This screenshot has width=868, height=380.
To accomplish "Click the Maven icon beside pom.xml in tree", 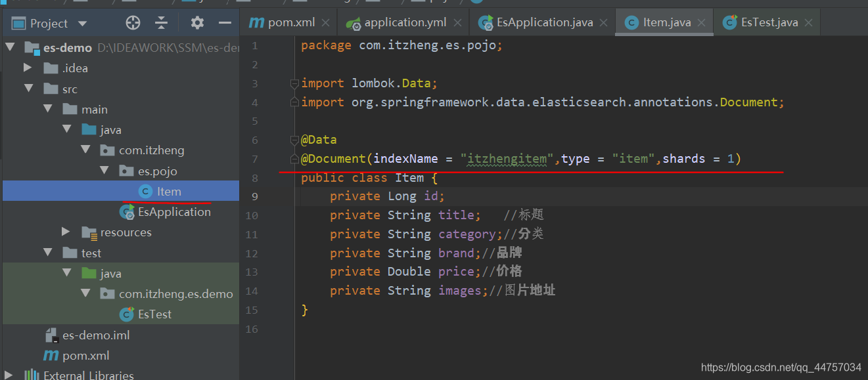I will pyautogui.click(x=51, y=355).
